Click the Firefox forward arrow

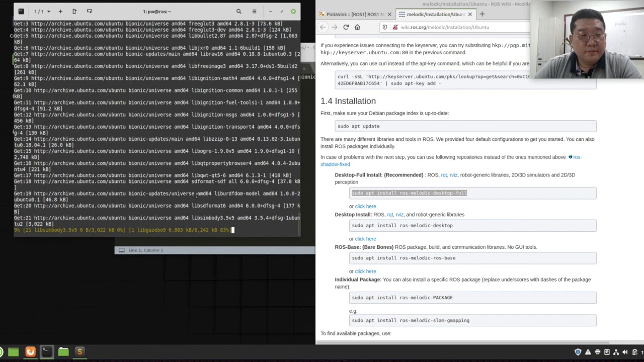point(334,27)
